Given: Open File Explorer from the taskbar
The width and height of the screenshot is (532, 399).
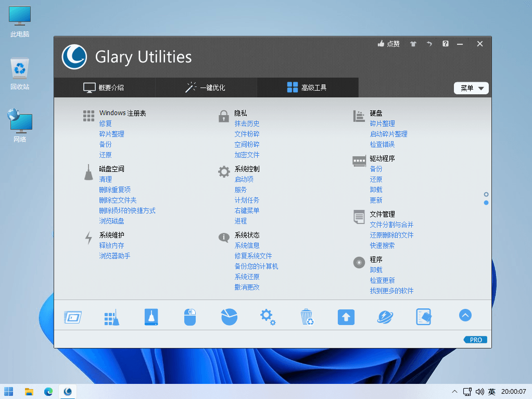Looking at the screenshot, I should pos(29,392).
